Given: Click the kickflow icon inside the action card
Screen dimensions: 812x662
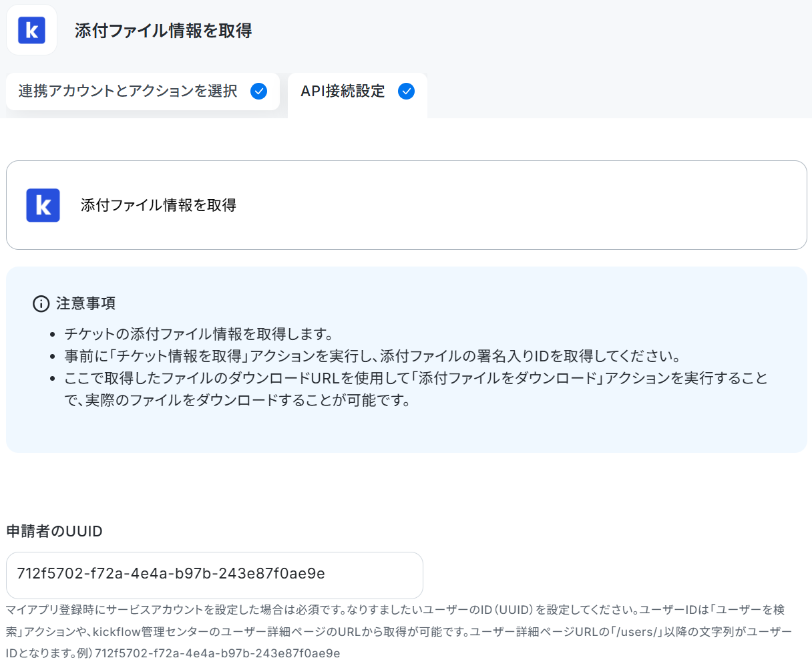Looking at the screenshot, I should pos(43,205).
